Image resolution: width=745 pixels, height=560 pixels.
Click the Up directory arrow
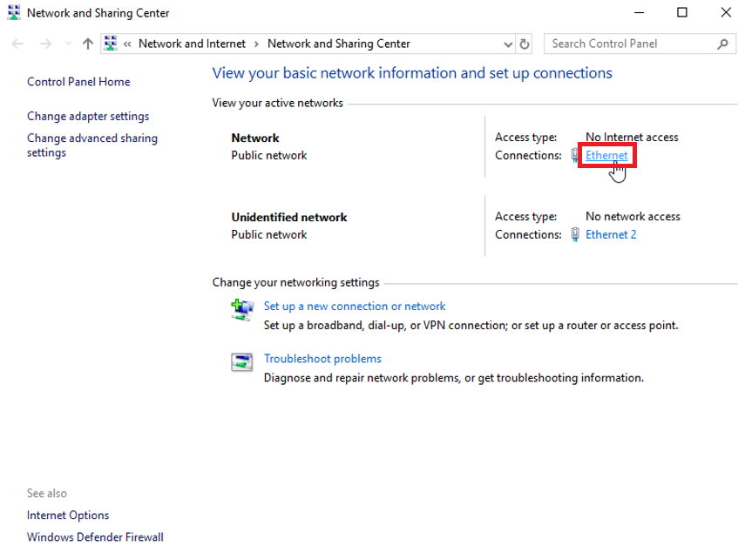(87, 44)
